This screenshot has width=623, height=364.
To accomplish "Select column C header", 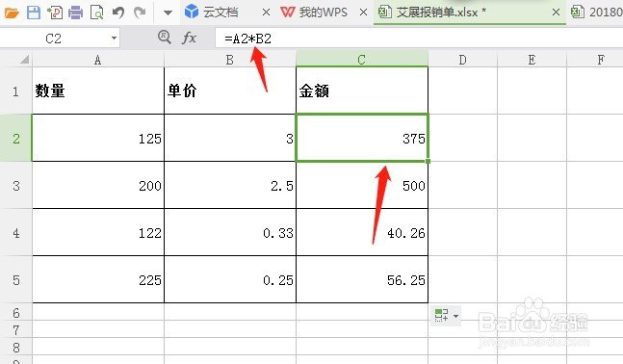I will coord(361,60).
